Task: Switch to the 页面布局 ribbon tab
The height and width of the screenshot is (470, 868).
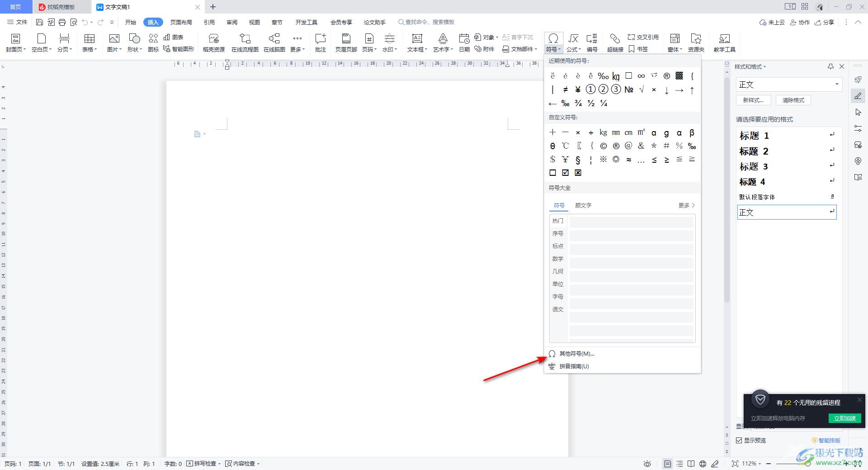Action: pyautogui.click(x=181, y=22)
